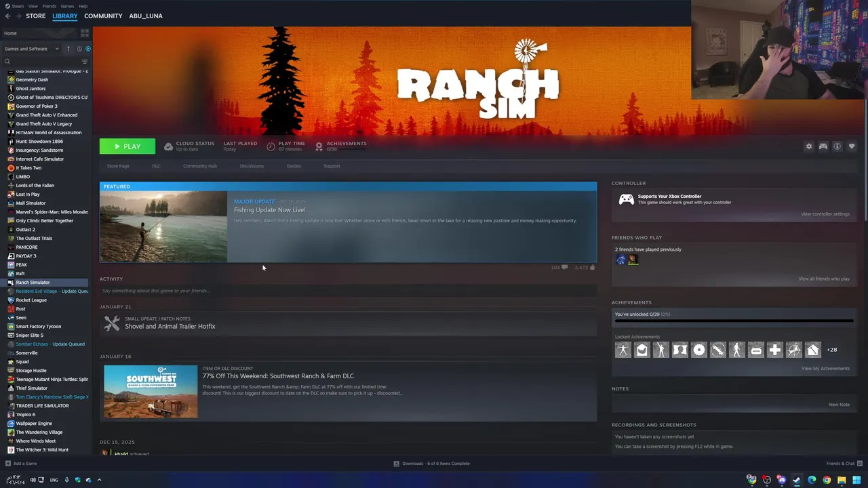Click View all friends who play

click(824, 279)
